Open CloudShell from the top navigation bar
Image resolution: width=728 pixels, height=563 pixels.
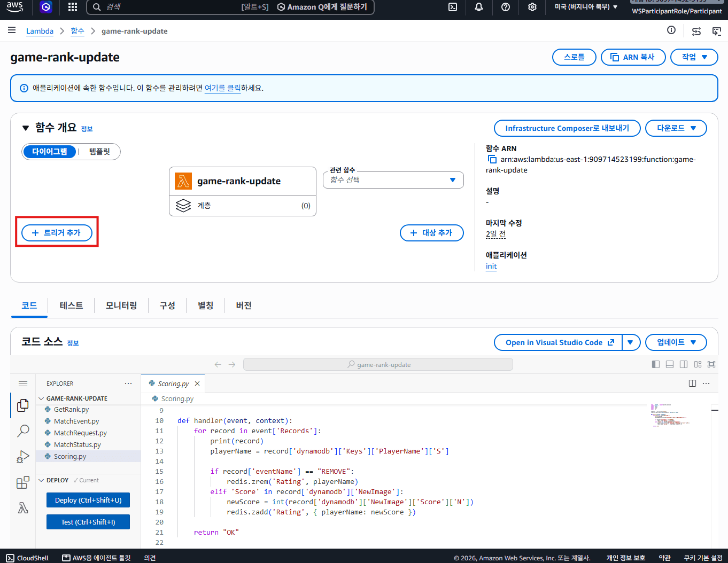point(453,7)
